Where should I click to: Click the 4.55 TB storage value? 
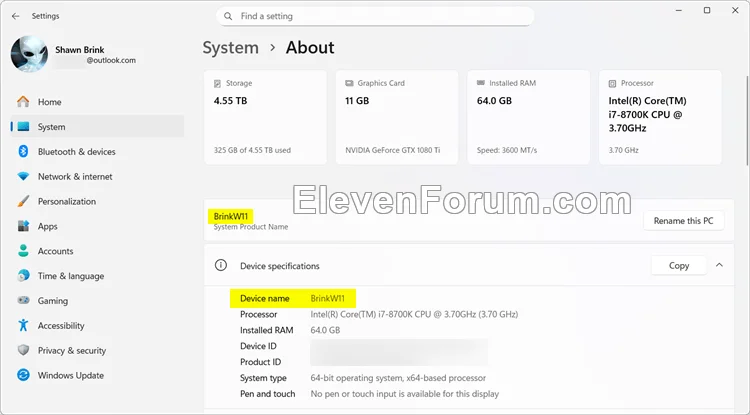point(231,101)
